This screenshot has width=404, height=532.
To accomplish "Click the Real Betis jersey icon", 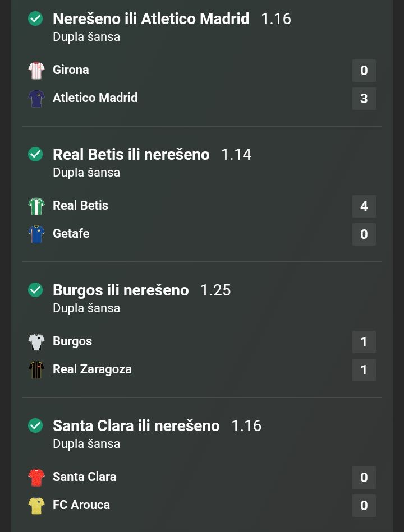I will 36,206.
